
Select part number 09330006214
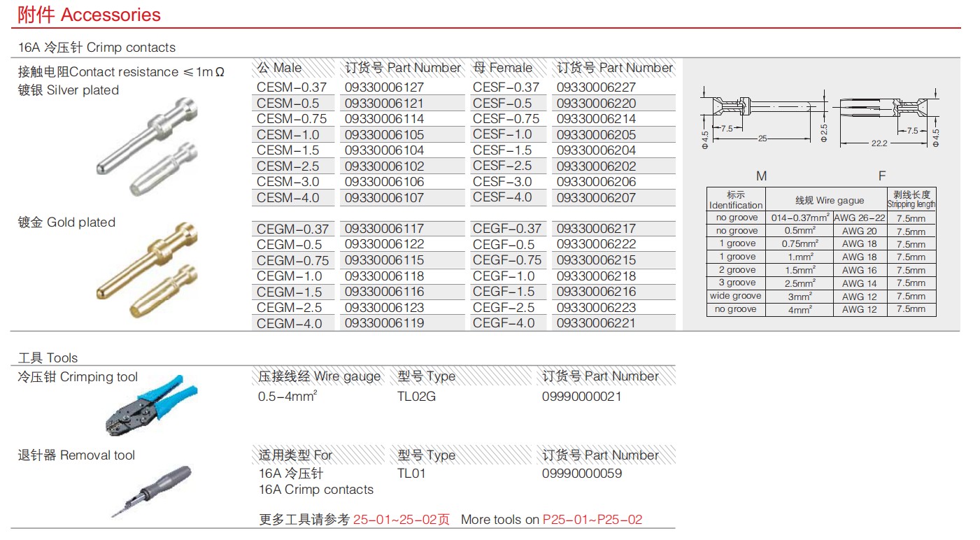coord(596,119)
